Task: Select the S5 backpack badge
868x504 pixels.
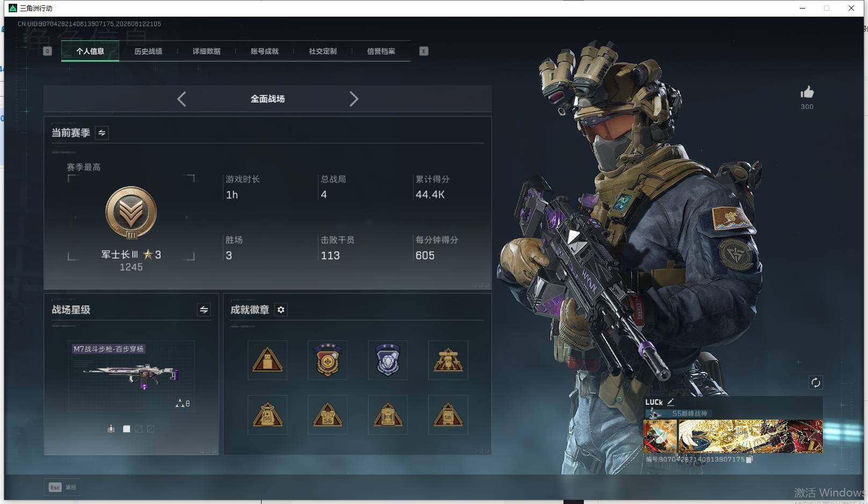Action: (x=267, y=415)
